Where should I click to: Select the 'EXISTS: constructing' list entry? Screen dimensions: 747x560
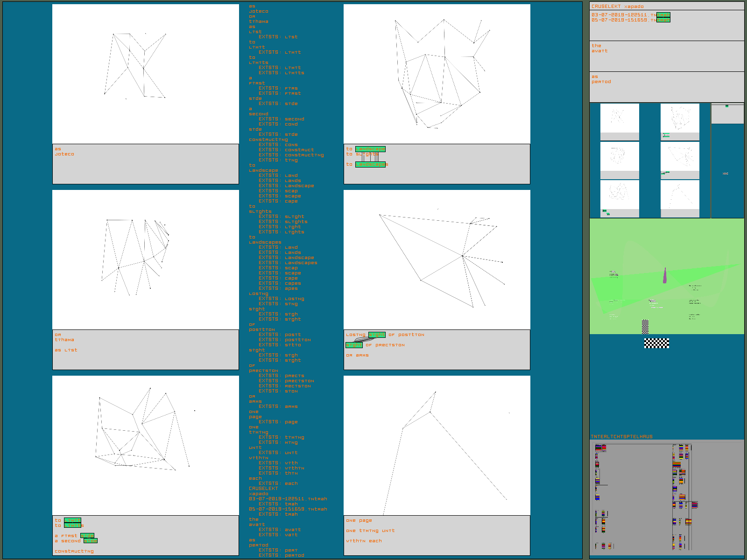291,155
